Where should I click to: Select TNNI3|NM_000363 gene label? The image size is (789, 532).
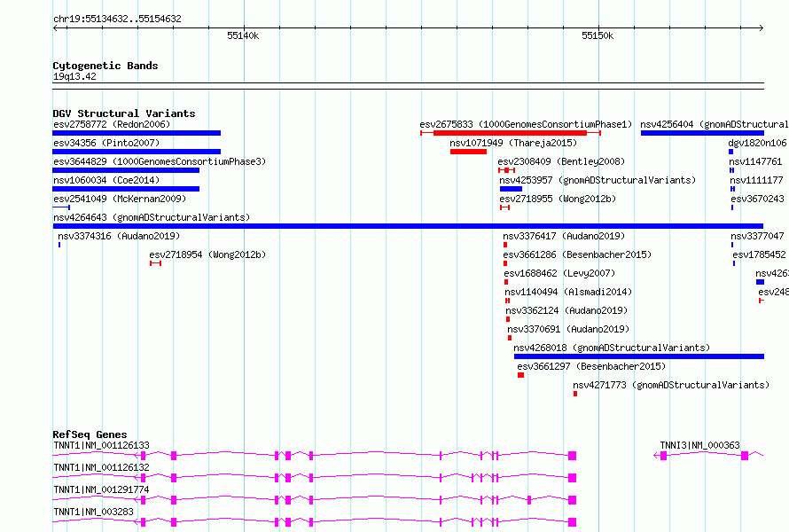click(x=700, y=445)
